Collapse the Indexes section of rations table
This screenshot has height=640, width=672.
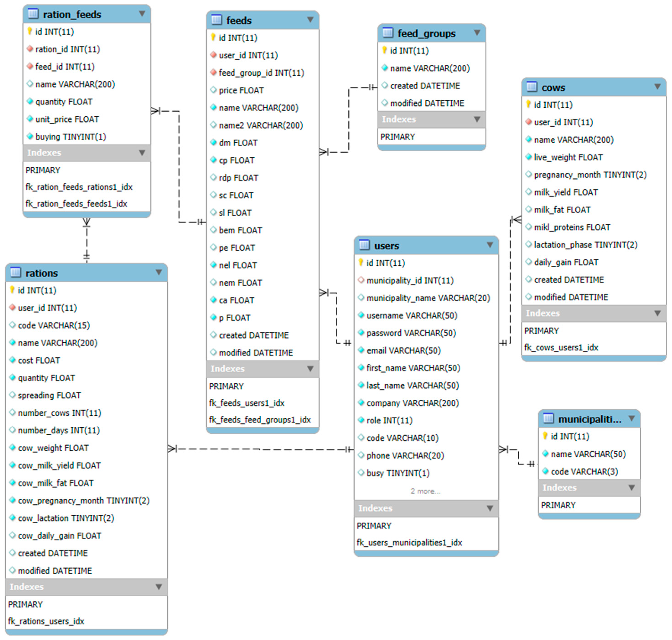point(159,586)
